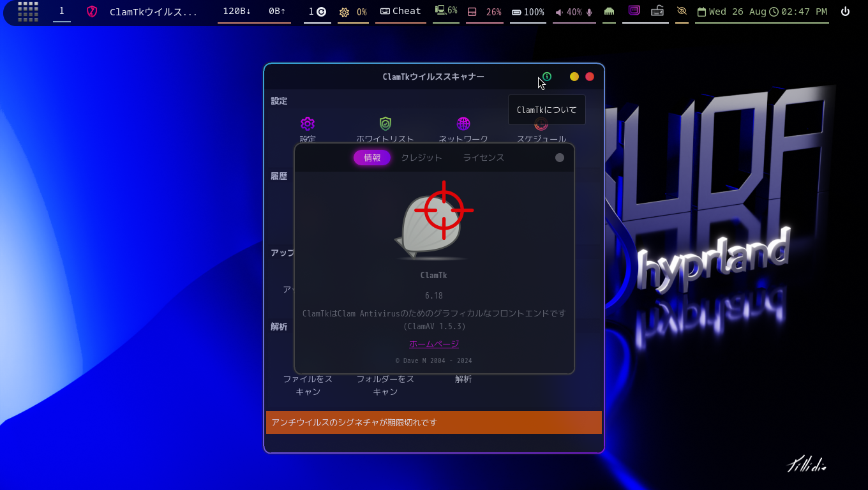This screenshot has width=868, height=490.
Task: Close ClamTk with the red button
Action: click(590, 77)
